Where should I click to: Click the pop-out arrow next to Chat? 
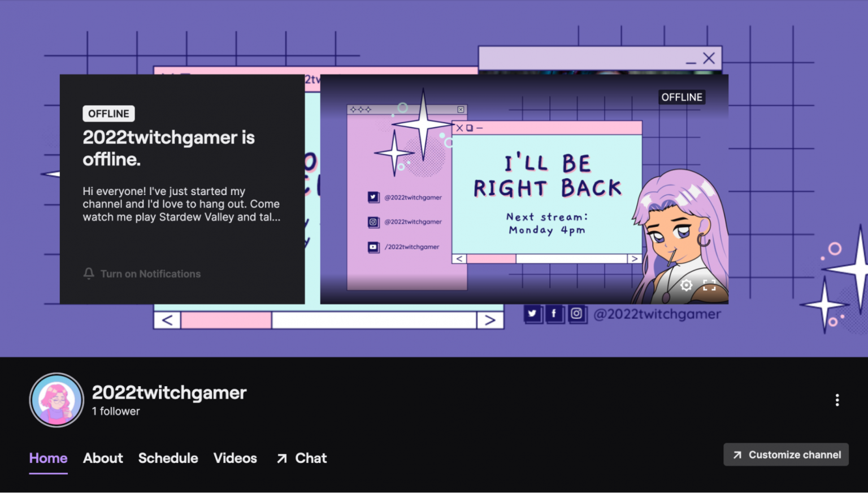click(x=281, y=459)
